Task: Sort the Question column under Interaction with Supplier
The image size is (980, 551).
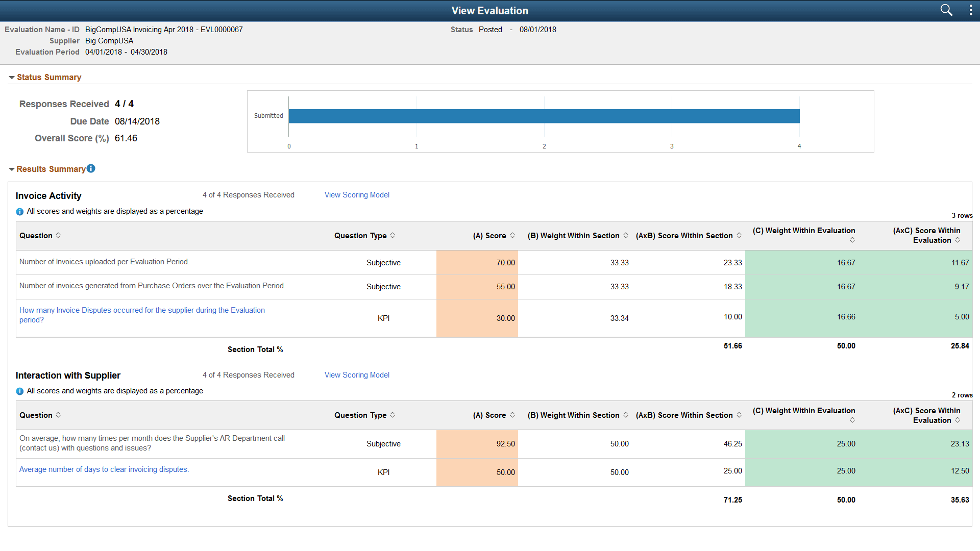Action: [59, 415]
